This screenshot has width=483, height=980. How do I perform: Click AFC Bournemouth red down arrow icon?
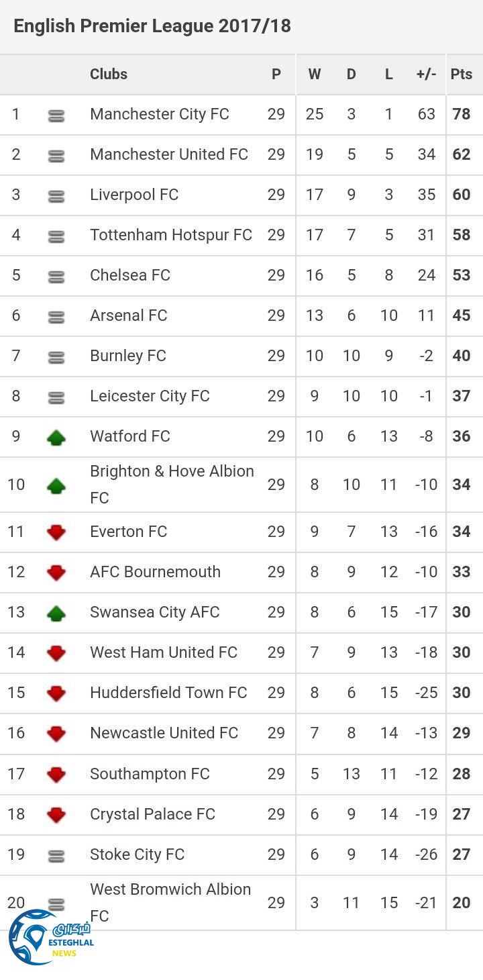coord(56,573)
